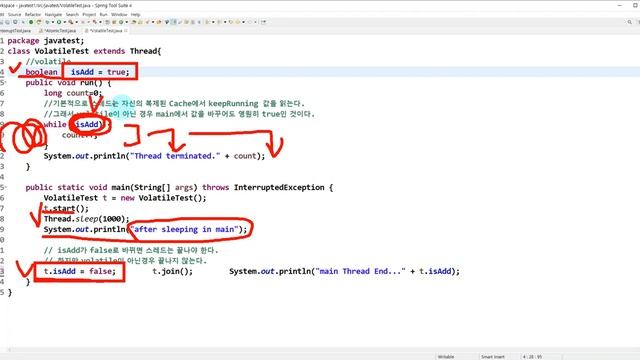Open the Window menu

click(119, 14)
